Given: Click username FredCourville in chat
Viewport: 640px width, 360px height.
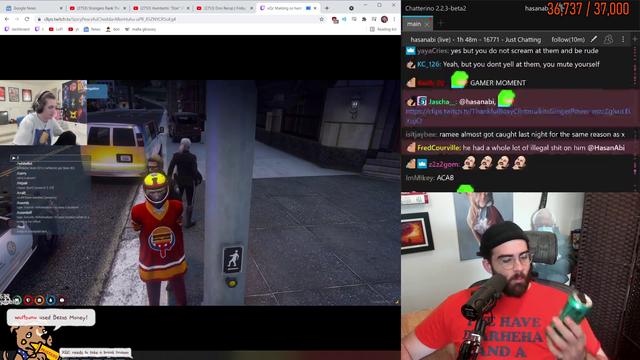Looking at the screenshot, I should click(439, 148).
